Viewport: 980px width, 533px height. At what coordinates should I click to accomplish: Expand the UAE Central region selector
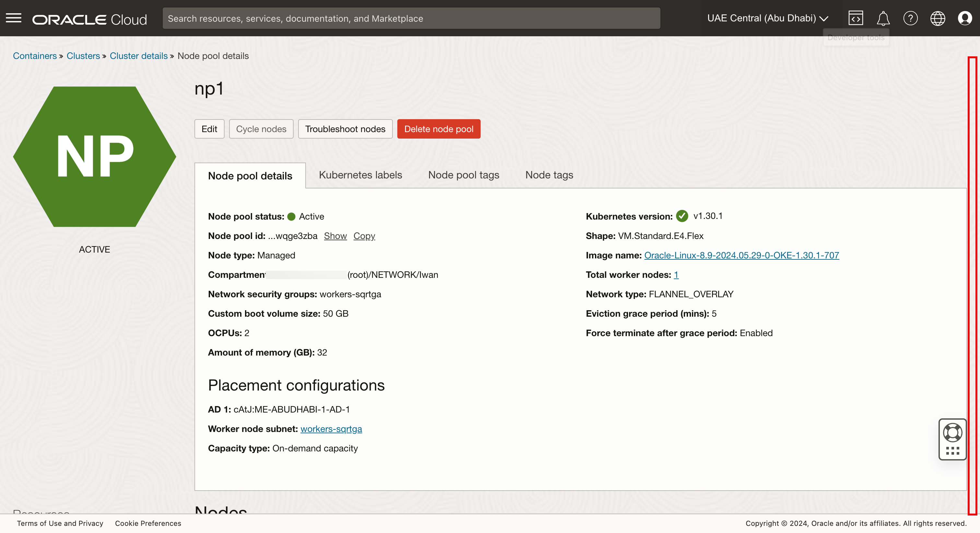767,18
